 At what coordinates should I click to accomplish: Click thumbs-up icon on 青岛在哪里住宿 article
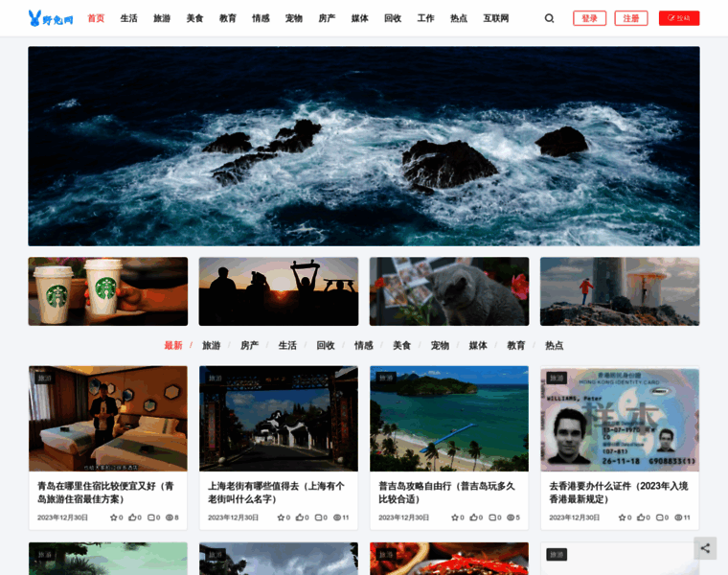coord(132,517)
